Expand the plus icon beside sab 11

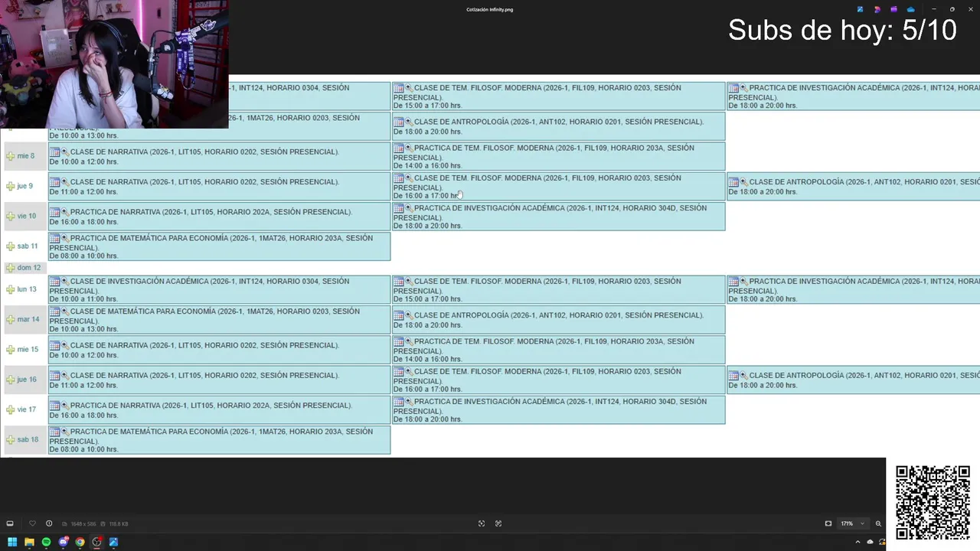[11, 246]
